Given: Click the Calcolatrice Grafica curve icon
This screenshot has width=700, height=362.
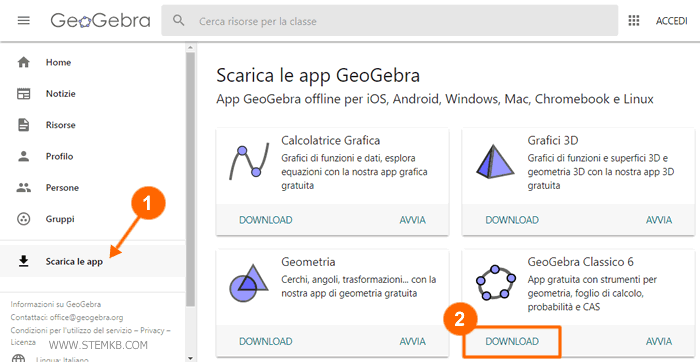Looking at the screenshot, I should 249,162.
